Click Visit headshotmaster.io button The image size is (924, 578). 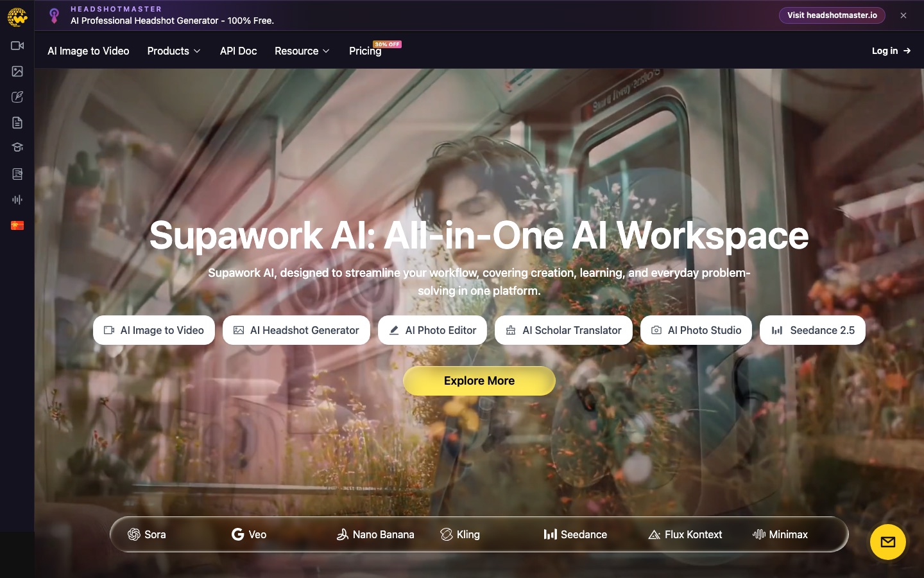pos(832,15)
